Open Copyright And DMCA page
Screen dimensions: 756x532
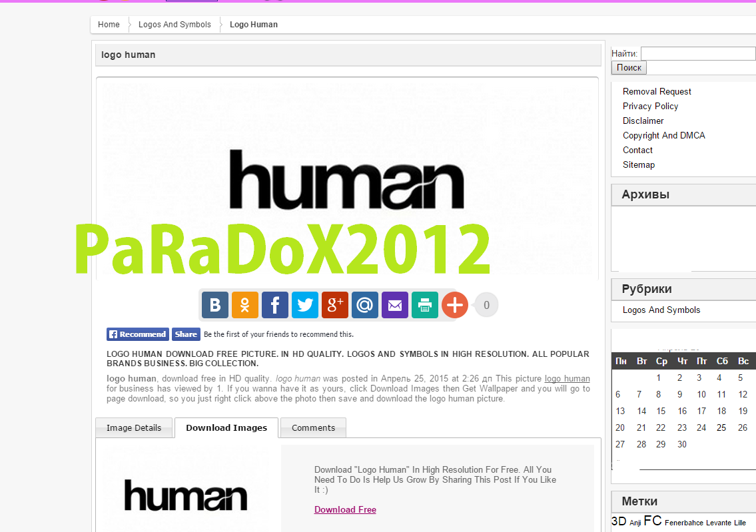point(664,135)
